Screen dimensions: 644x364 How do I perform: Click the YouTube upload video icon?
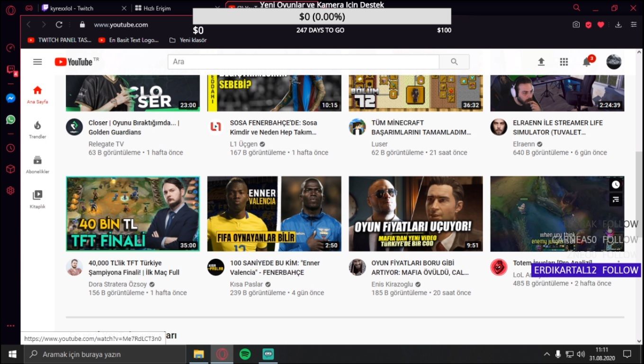point(541,62)
